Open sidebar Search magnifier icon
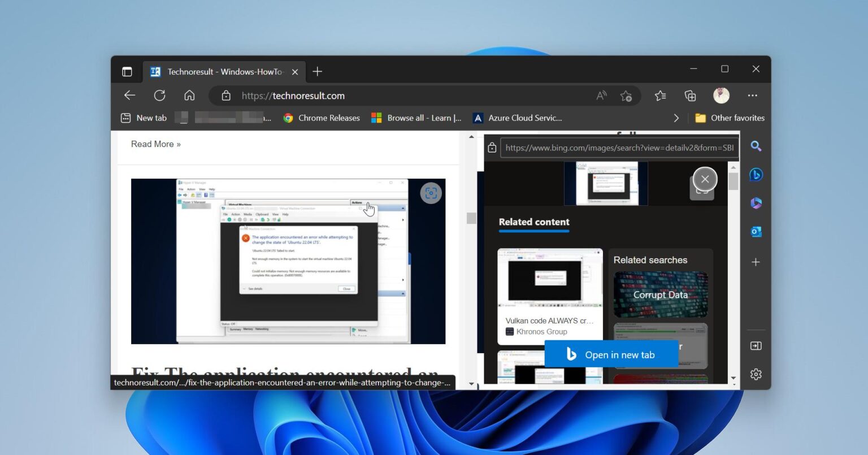 point(756,146)
